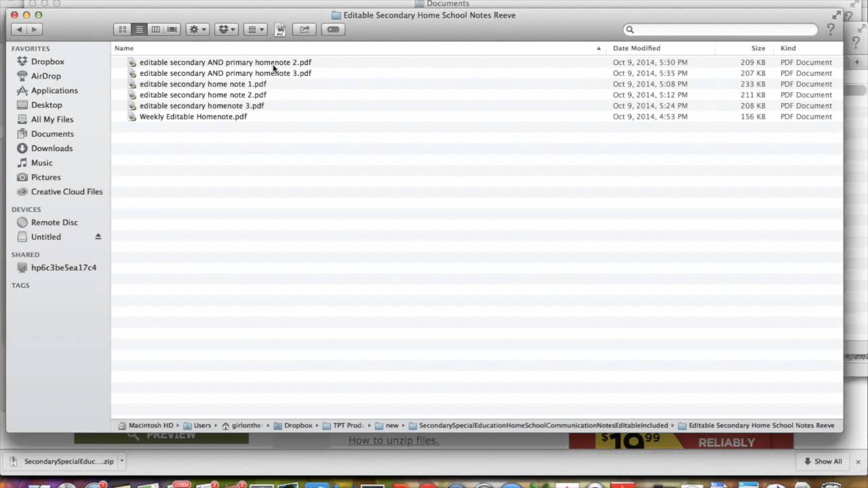Click Show All downloads button
The image size is (868, 488).
point(822,461)
